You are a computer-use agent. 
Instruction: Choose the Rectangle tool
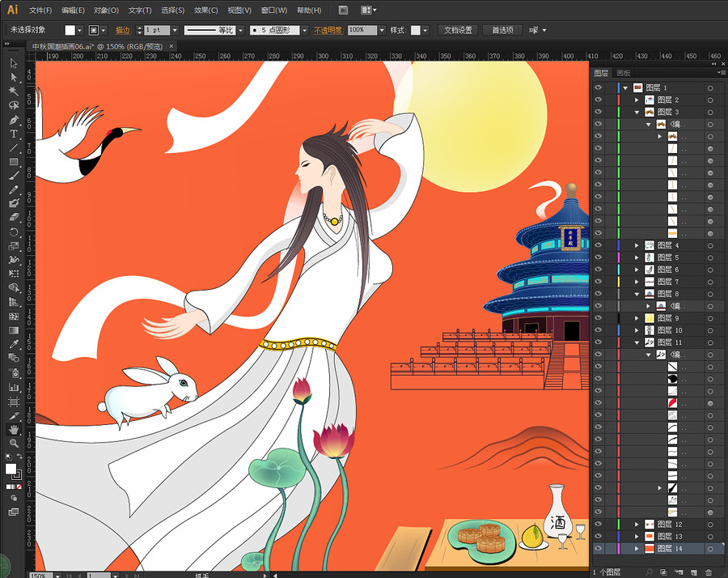[14, 162]
